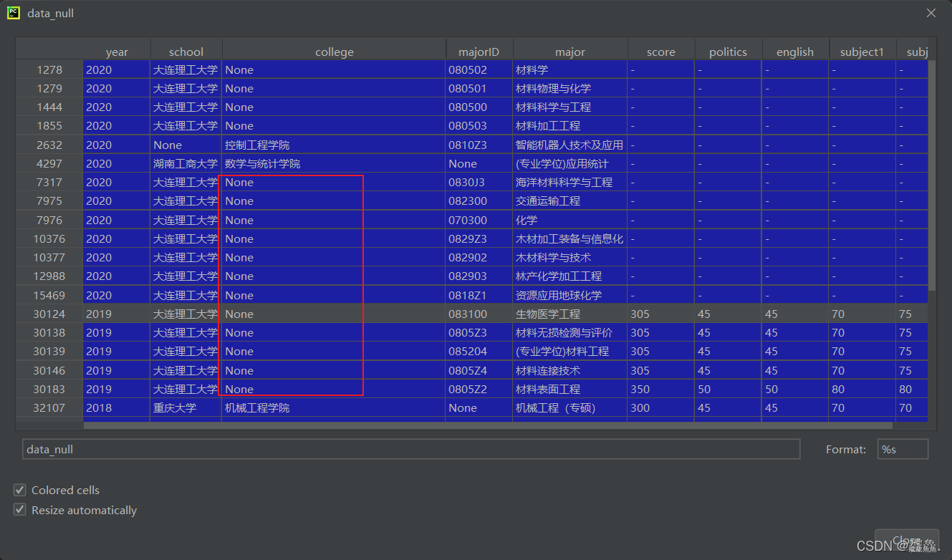The height and width of the screenshot is (560, 952).
Task: Select major cell (专业学位)应用统计
Action: pyautogui.click(x=570, y=163)
